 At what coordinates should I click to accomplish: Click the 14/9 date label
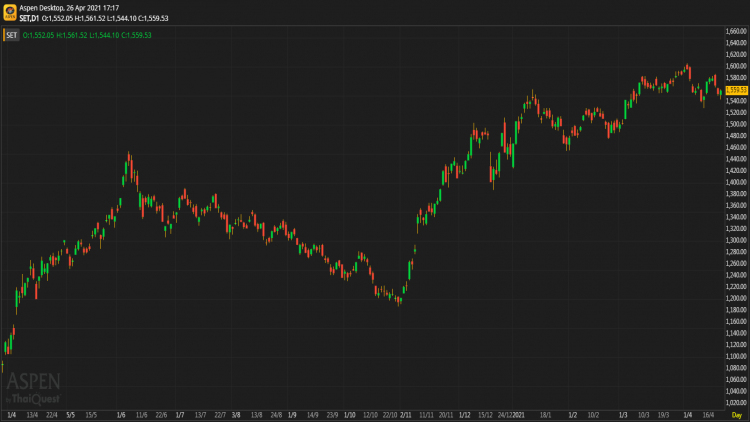(x=312, y=415)
